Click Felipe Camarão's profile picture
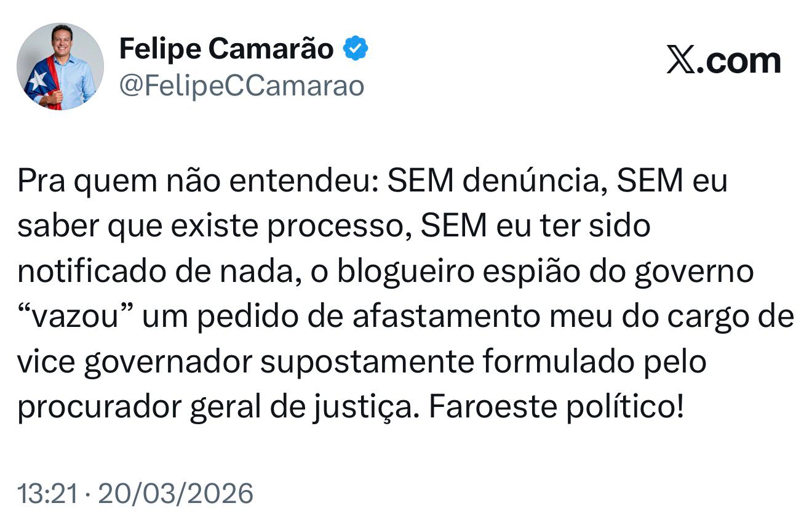812x519 pixels. pos(60,66)
